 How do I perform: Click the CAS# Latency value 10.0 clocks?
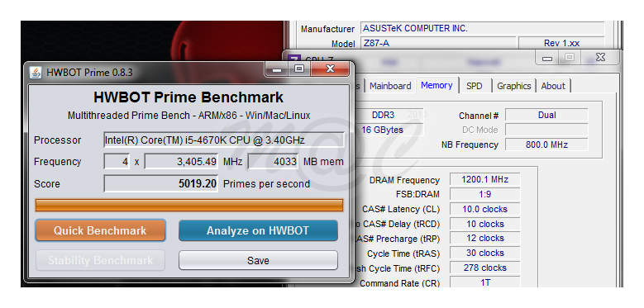click(x=484, y=209)
